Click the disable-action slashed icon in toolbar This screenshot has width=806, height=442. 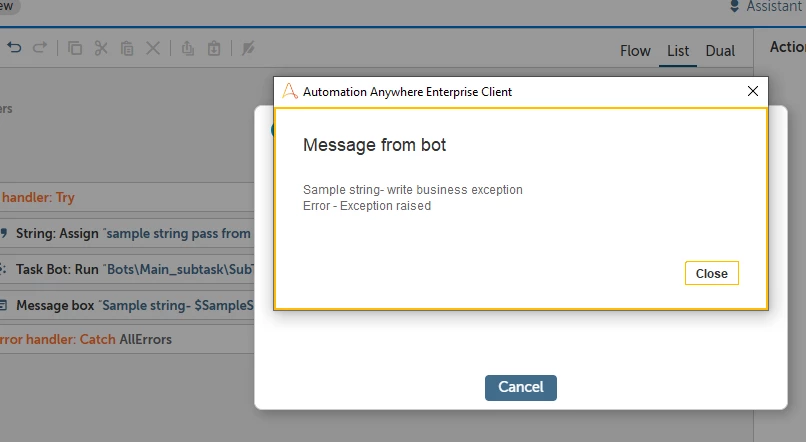pos(248,48)
